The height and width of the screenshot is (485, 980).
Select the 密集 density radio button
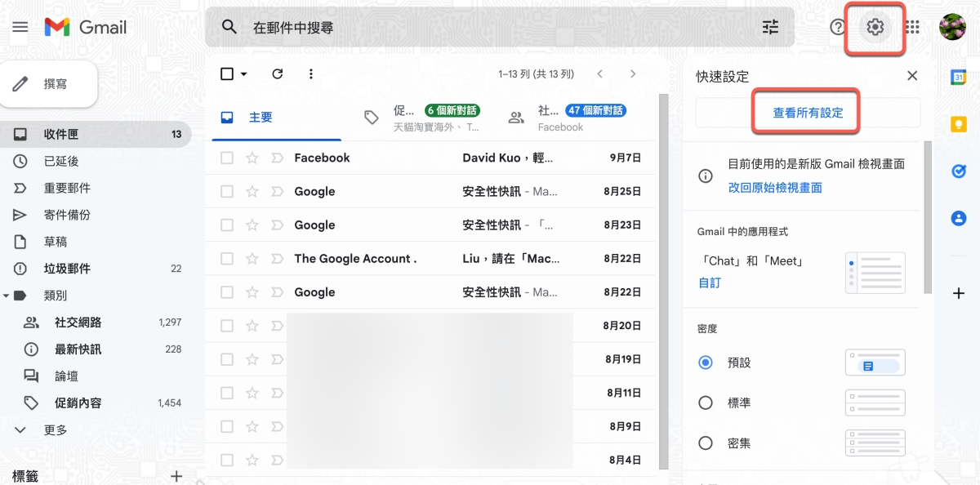coord(706,443)
